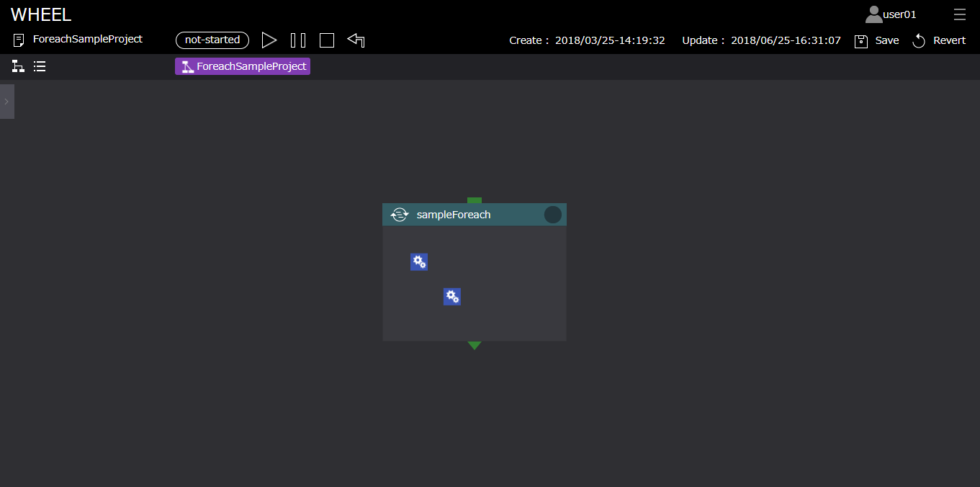
Task: Run the project with the play button
Action: (x=269, y=40)
